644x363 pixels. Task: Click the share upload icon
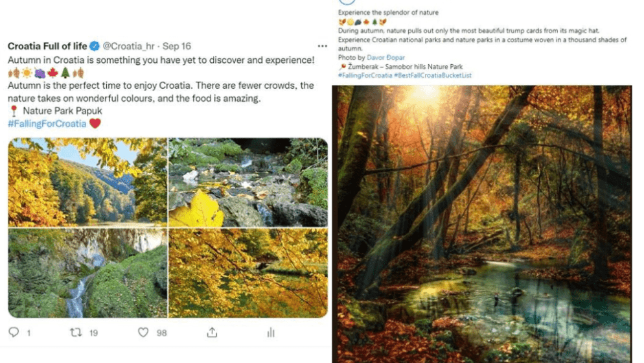click(x=212, y=333)
